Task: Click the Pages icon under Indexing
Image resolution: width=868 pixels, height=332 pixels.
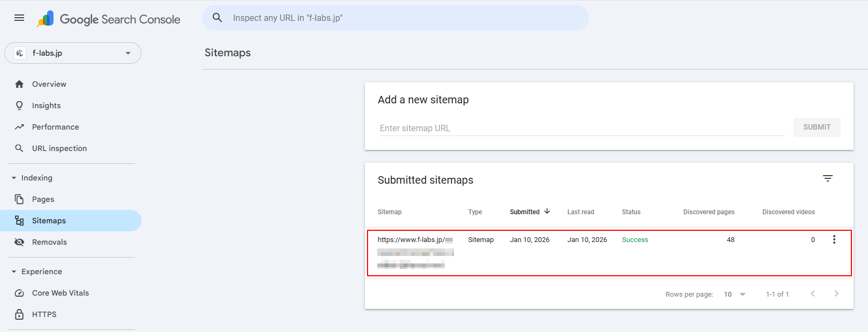Action: point(19,199)
